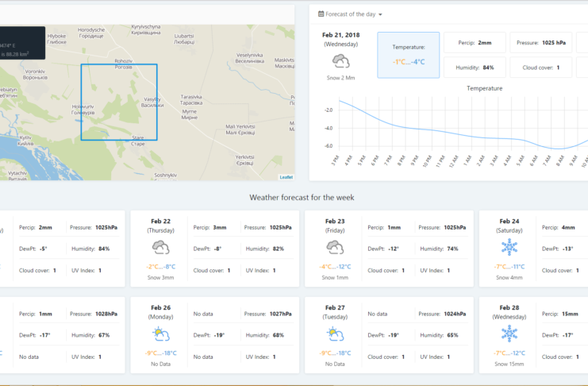Image resolution: width=588 pixels, height=386 pixels.
Task: Click the -7°C...-12°C temperature range on Feb 28
Action: [x=509, y=353]
